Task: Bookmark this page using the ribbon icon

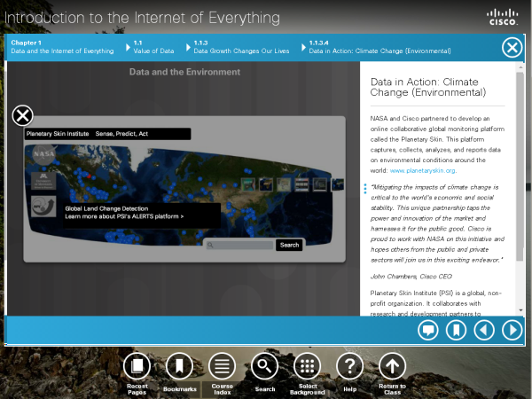Action: pos(456,331)
